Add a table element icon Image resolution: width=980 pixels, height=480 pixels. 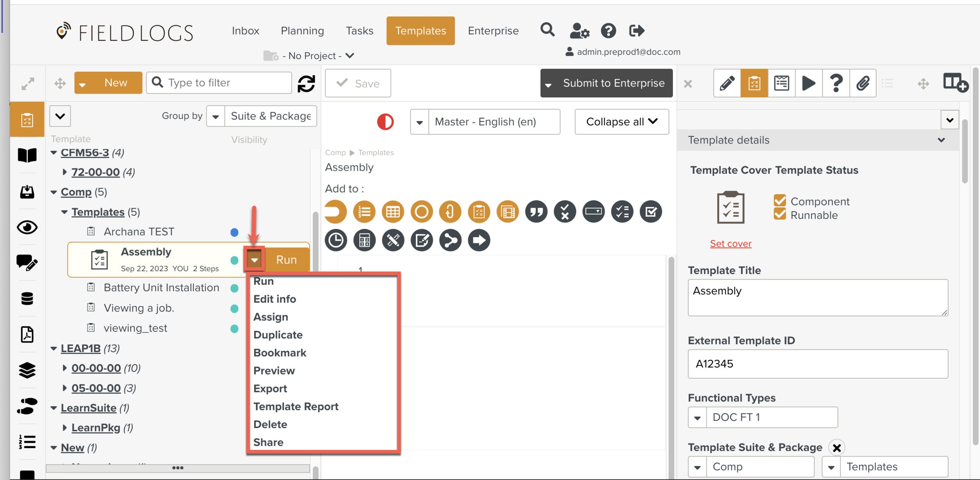(393, 212)
